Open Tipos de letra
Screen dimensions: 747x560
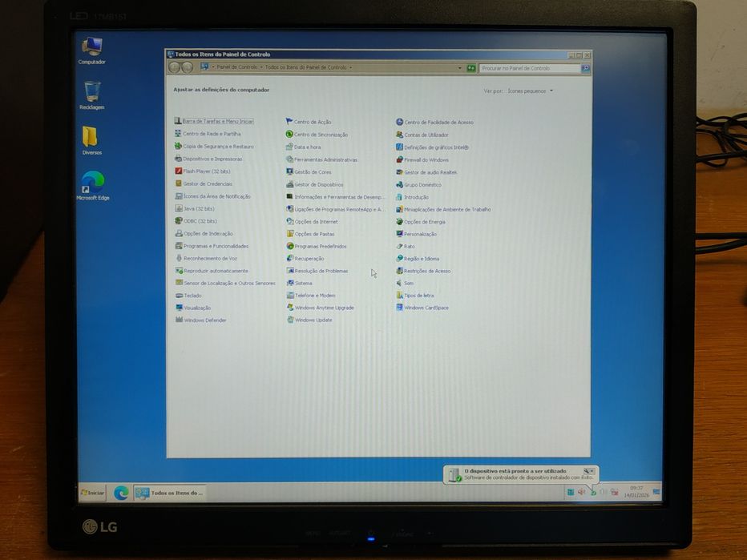click(415, 296)
